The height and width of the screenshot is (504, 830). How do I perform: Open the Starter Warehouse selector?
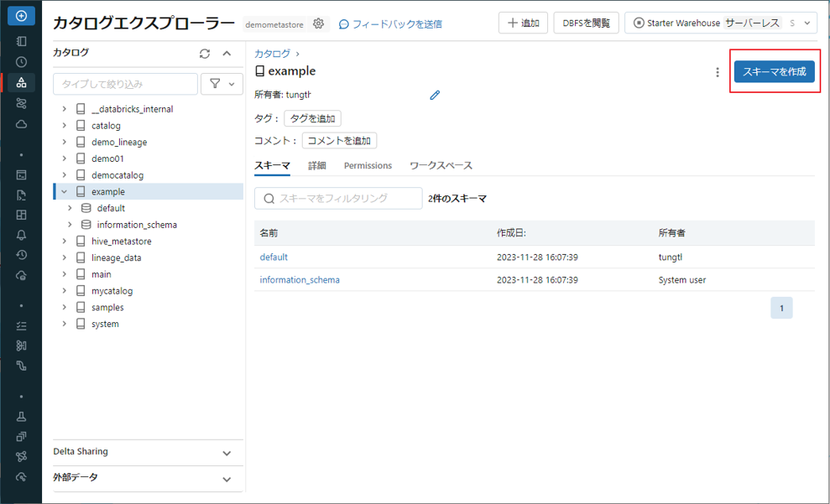point(720,23)
